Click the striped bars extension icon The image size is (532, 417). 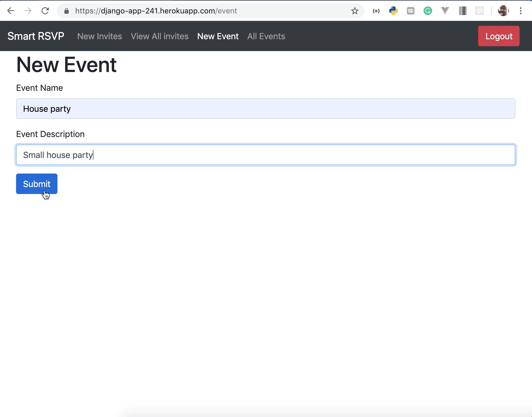(x=462, y=11)
